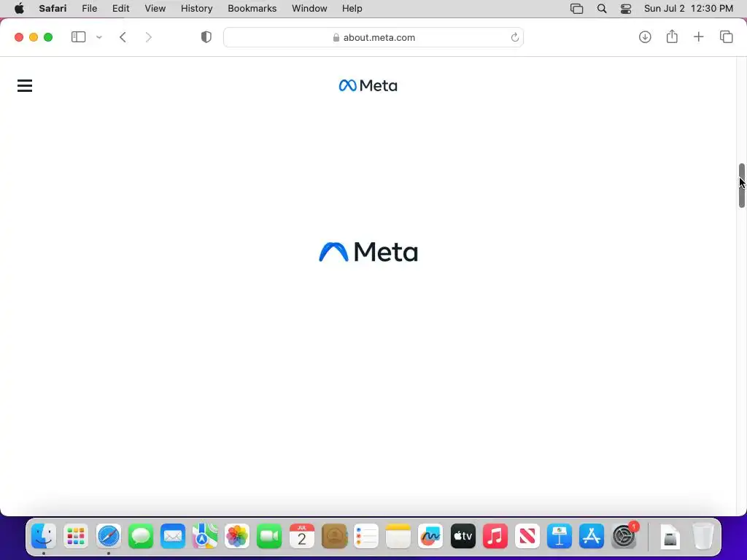The height and width of the screenshot is (560, 747).
Task: Open a new tab
Action: pos(698,36)
